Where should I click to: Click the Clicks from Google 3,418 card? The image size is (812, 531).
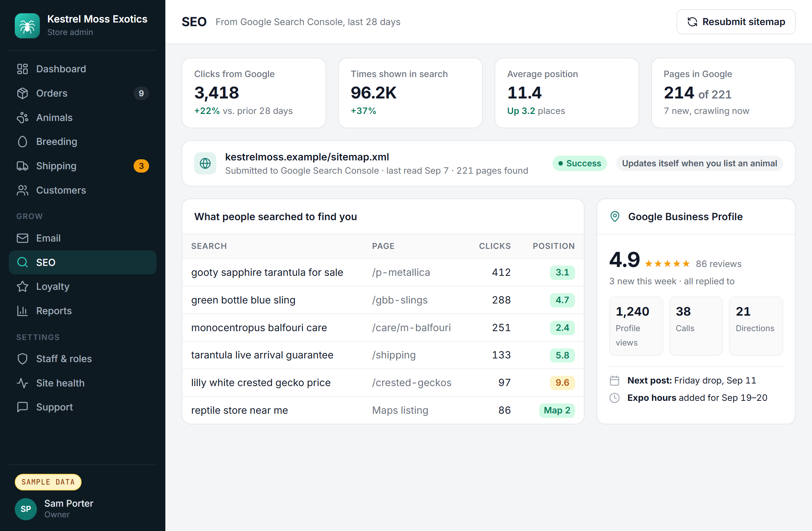254,93
